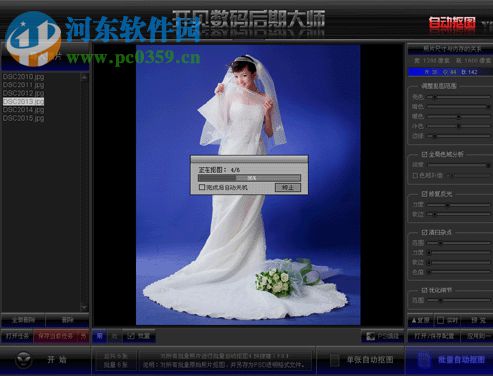493x376 pixels.
Task: Toggle the 清扫杂点 checkbox
Action: (x=424, y=233)
